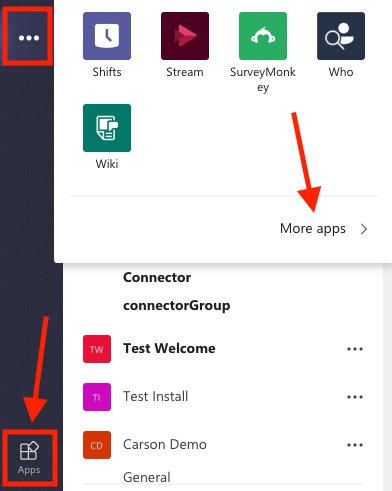Select the General channel under Carson Demo
The width and height of the screenshot is (392, 491).
pos(147,477)
